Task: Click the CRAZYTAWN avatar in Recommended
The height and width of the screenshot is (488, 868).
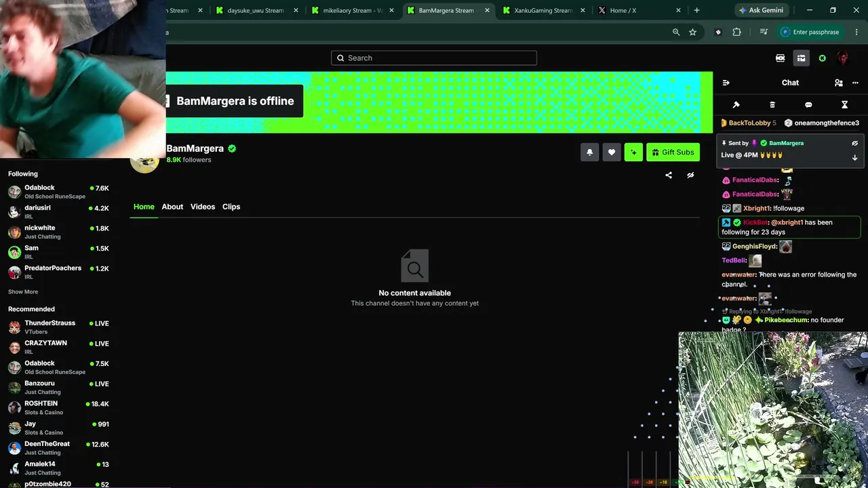Action: pos(14,348)
